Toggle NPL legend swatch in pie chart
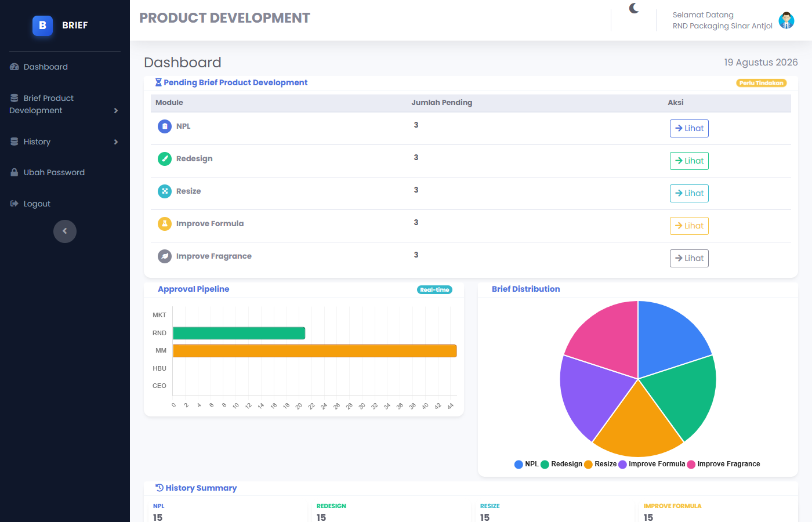Image resolution: width=812 pixels, height=522 pixels. click(x=519, y=464)
